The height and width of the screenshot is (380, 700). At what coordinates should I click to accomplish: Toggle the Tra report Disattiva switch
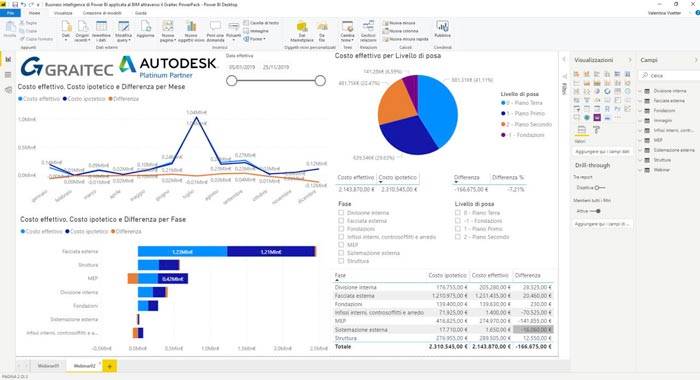point(600,188)
